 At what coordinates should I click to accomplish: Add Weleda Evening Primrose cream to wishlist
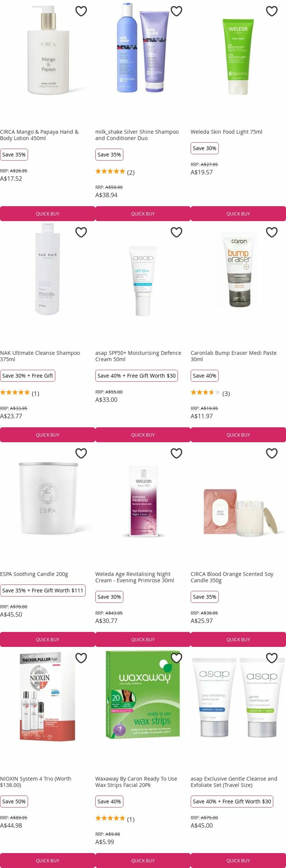tap(176, 453)
